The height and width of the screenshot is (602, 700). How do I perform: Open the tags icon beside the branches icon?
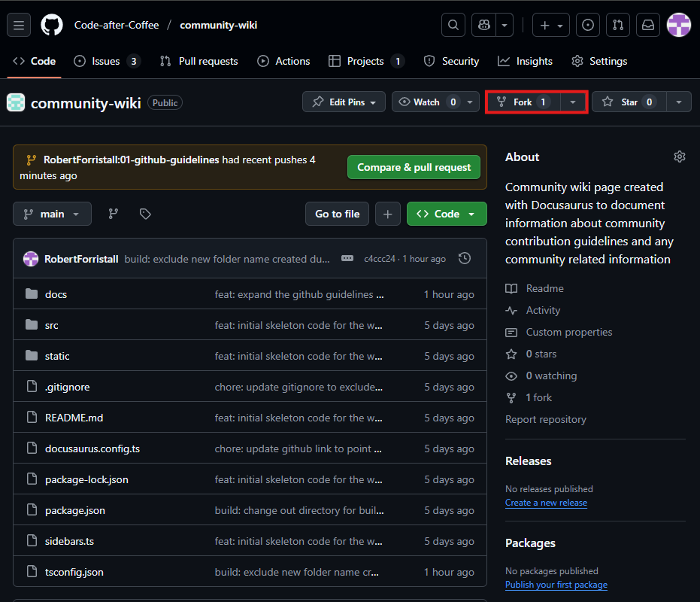pyautogui.click(x=144, y=214)
